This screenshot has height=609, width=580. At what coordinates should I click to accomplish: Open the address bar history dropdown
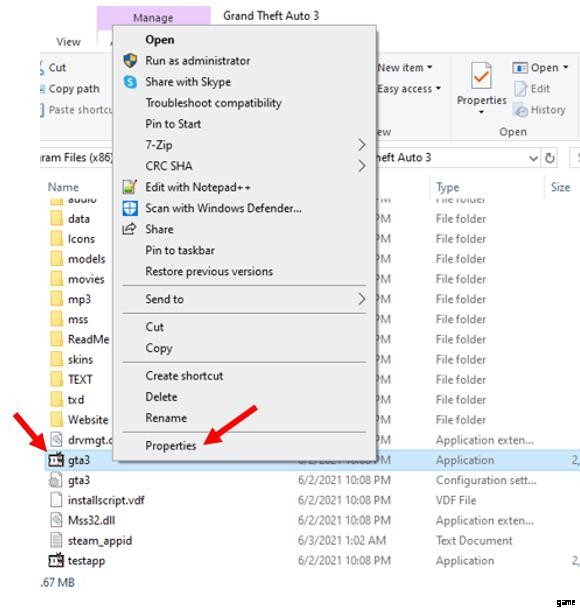tap(533, 158)
